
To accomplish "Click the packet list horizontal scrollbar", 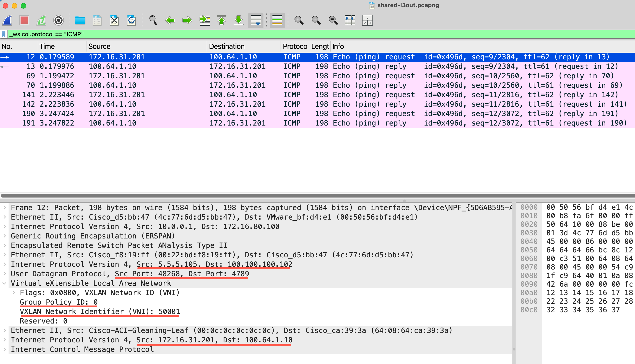I will 317,196.
